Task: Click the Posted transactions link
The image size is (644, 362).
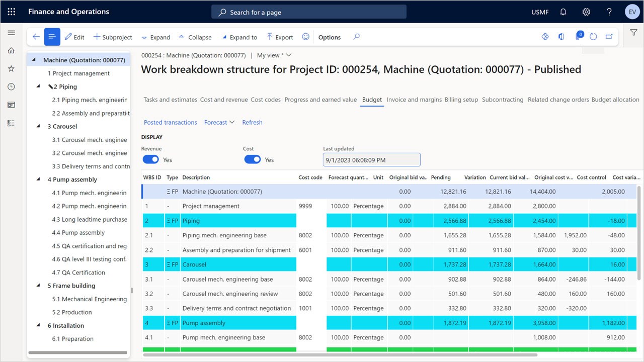Action: 171,122
